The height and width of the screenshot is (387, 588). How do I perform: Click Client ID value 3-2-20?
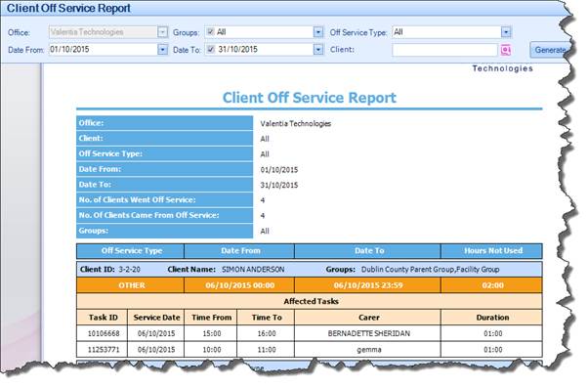[x=129, y=269]
